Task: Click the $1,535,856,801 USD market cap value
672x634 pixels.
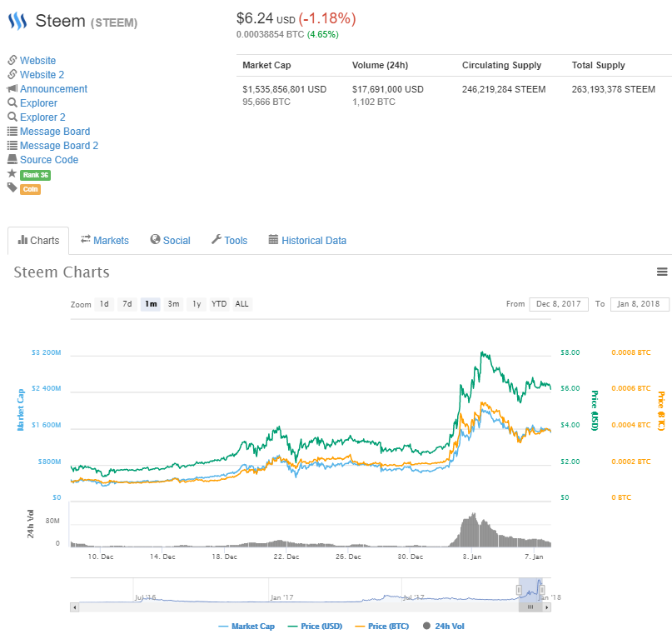Action: pos(285,89)
